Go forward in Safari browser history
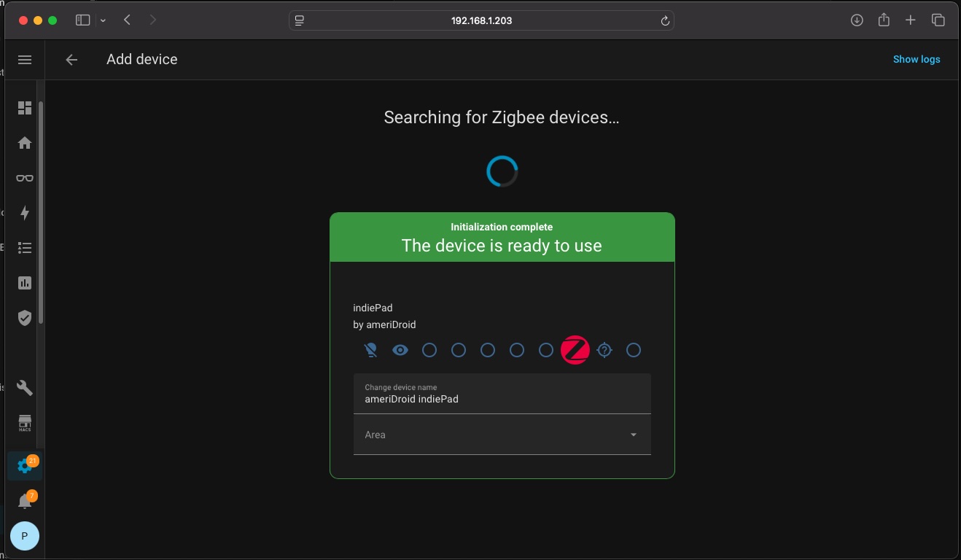961x560 pixels. click(152, 20)
